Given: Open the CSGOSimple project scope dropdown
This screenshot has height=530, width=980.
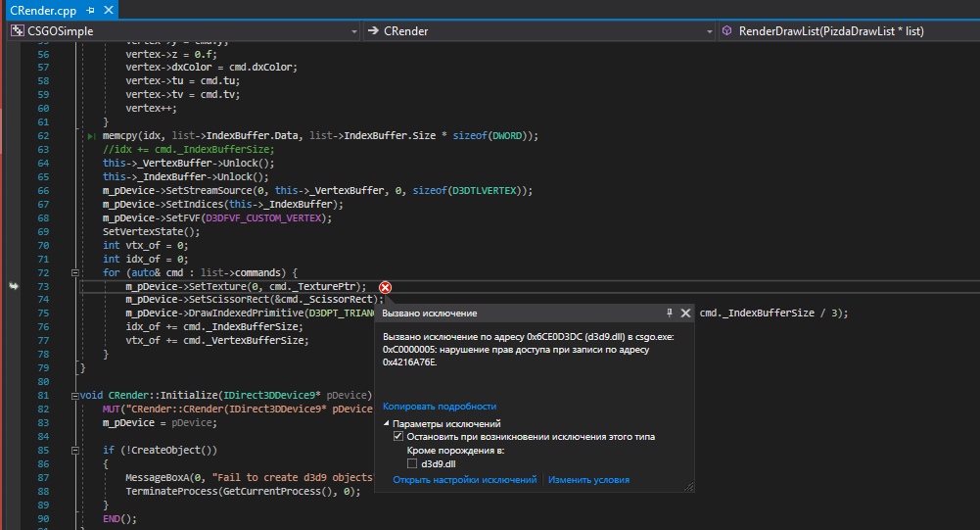Looking at the screenshot, I should pyautogui.click(x=353, y=31).
